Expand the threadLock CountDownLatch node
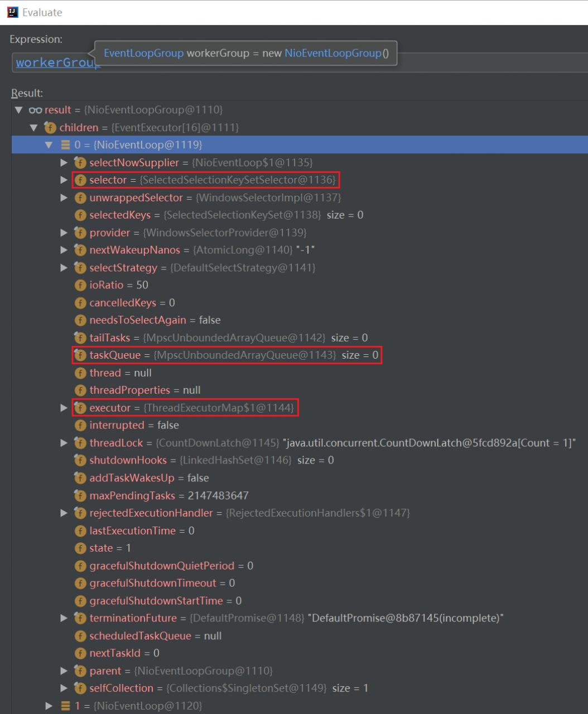 pos(64,443)
